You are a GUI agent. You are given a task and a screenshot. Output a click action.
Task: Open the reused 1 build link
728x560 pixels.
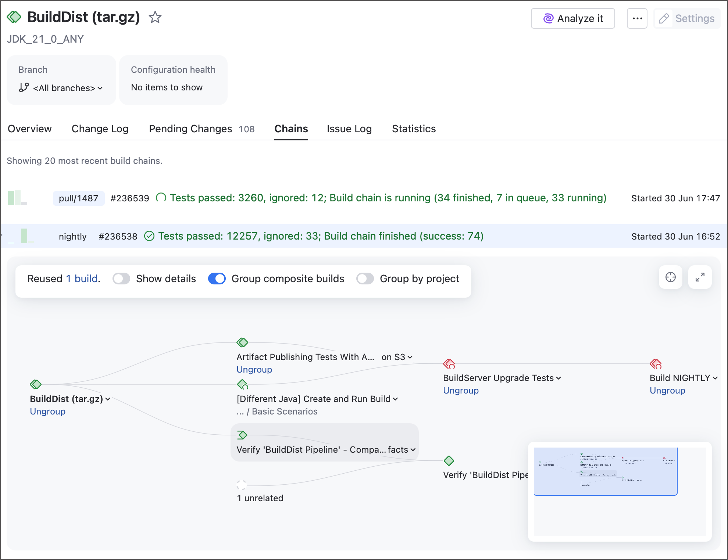82,279
